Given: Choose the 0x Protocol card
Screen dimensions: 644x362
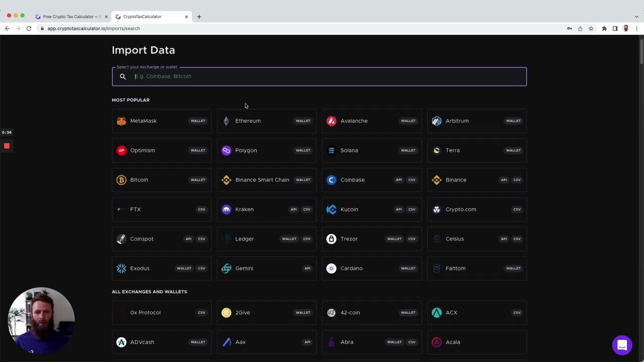Looking at the screenshot, I should pyautogui.click(x=162, y=313).
